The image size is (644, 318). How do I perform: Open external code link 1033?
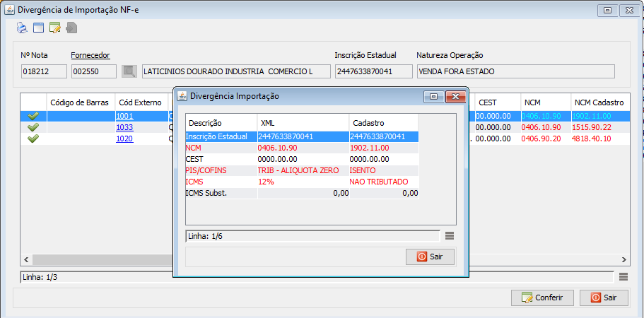tap(124, 127)
